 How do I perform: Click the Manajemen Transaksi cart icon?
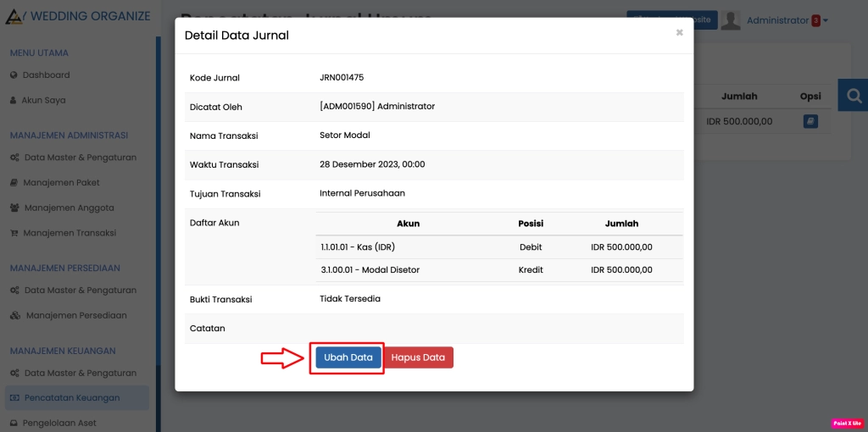pyautogui.click(x=14, y=233)
